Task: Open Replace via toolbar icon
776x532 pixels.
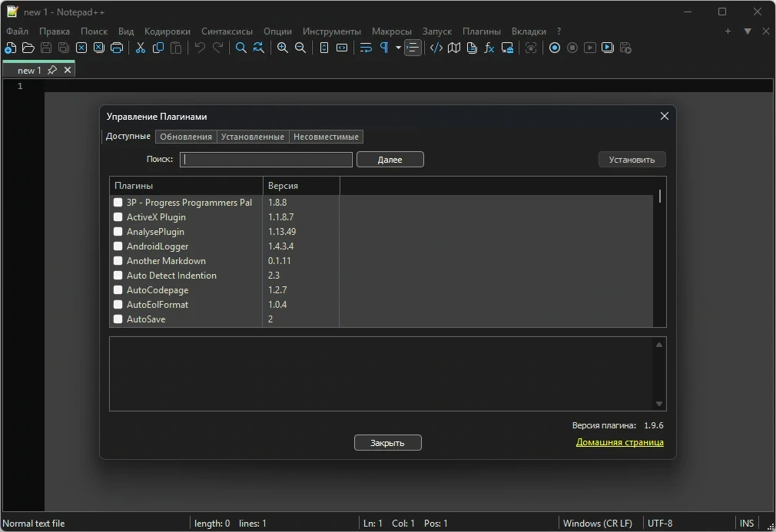Action: tap(259, 48)
